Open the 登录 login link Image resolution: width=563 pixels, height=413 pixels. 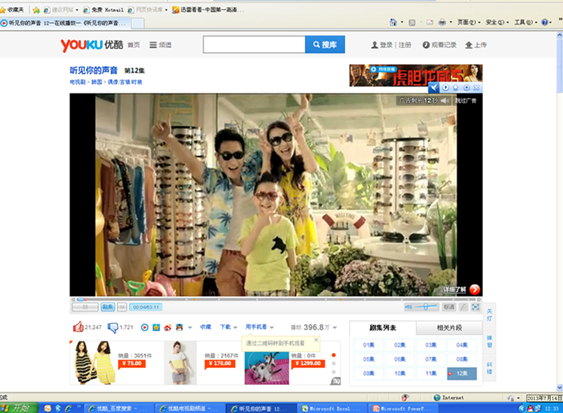pos(386,45)
